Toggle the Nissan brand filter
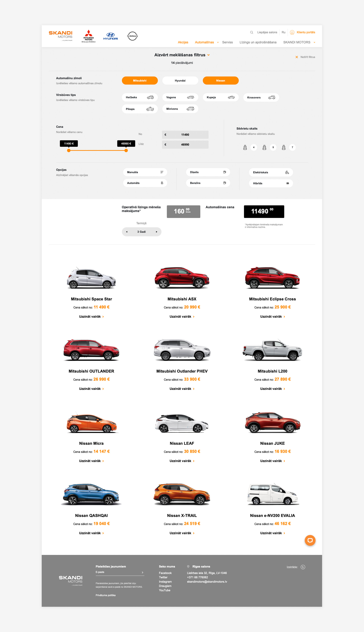The height and width of the screenshot is (632, 364). coord(220,80)
